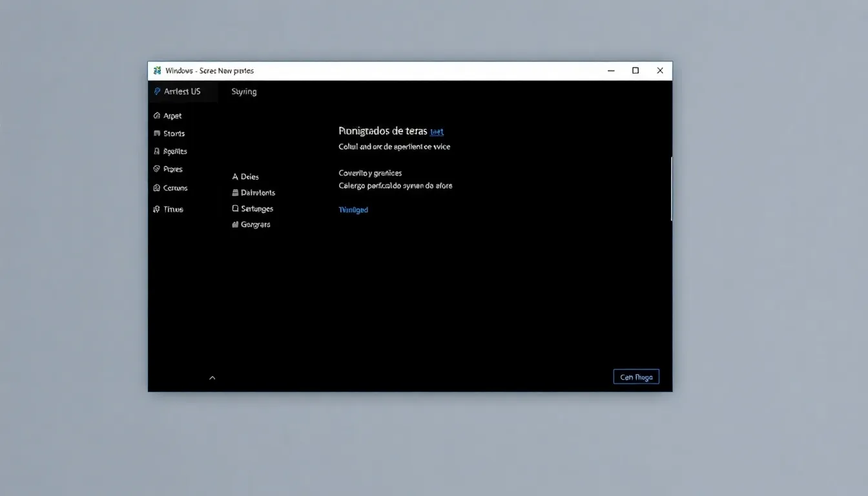Click the Rgefiles label in the sidebar
This screenshot has width=868, height=496.
pos(175,151)
